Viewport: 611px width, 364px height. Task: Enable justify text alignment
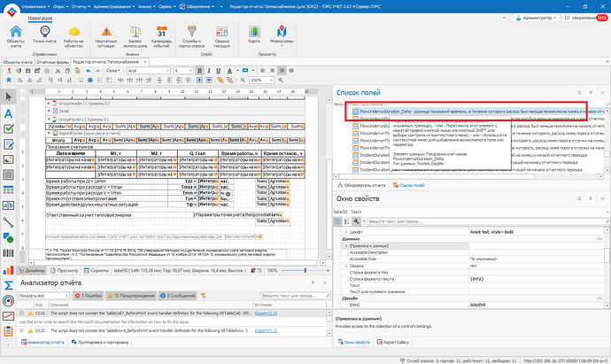point(291,71)
